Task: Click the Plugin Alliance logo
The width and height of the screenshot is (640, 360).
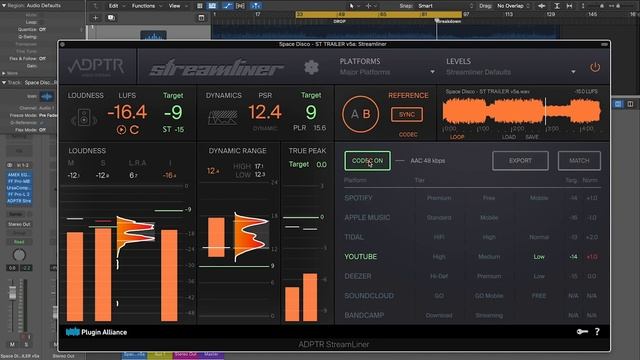Action: tap(96, 332)
